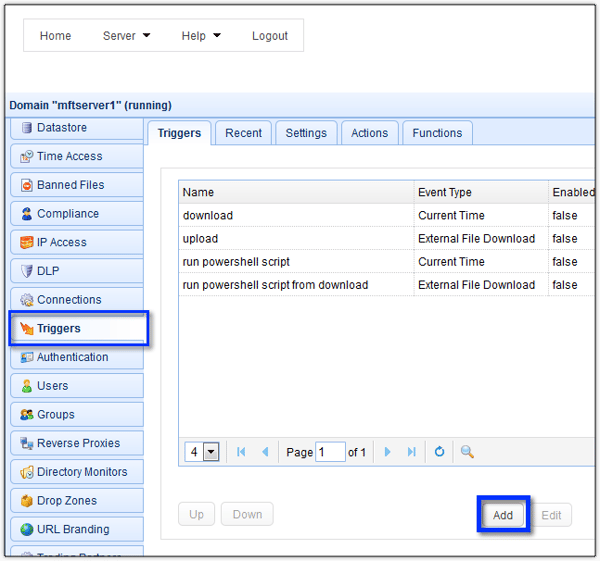Select the 'run powershell script' trigger row
The height and width of the screenshot is (561, 600).
coord(237,262)
